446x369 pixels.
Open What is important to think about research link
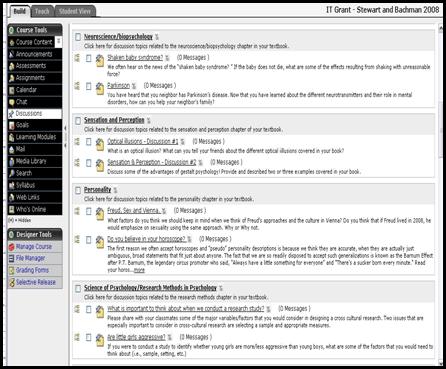186,309
